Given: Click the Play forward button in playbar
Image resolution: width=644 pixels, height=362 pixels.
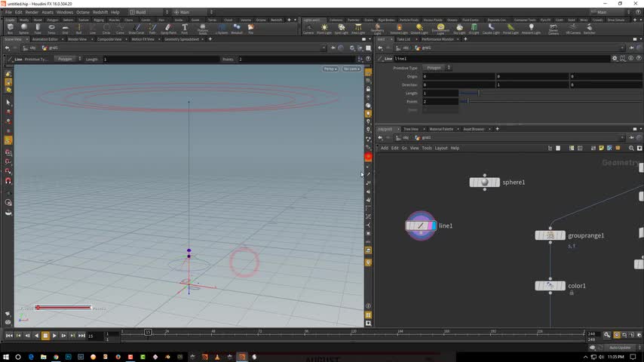Looking at the screenshot, I should 54,336.
